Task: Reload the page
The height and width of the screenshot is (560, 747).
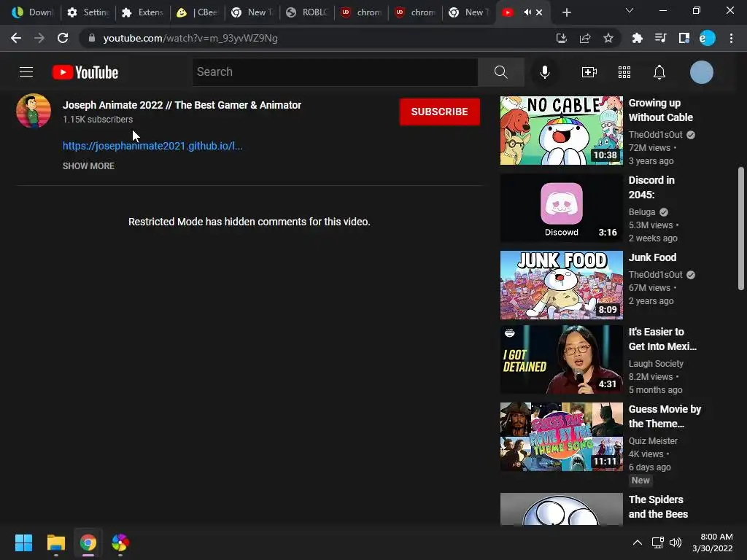Action: coord(63,38)
